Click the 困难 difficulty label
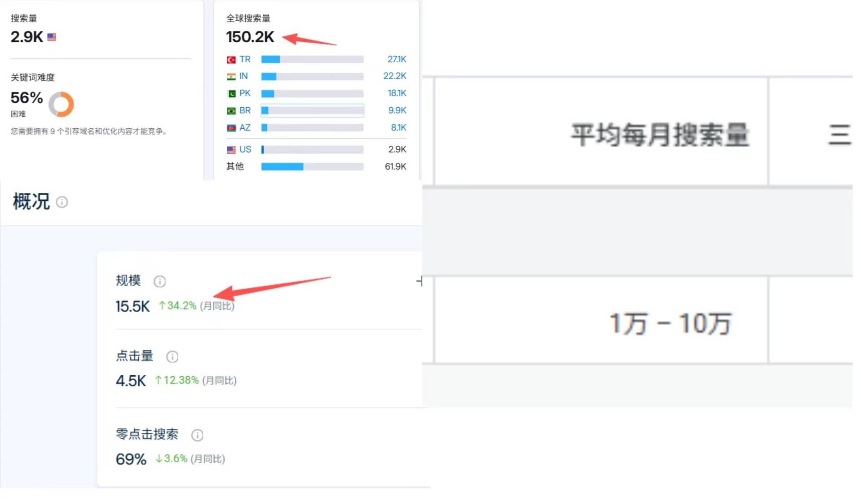Image resolution: width=861 pixels, height=504 pixels. pos(18,114)
